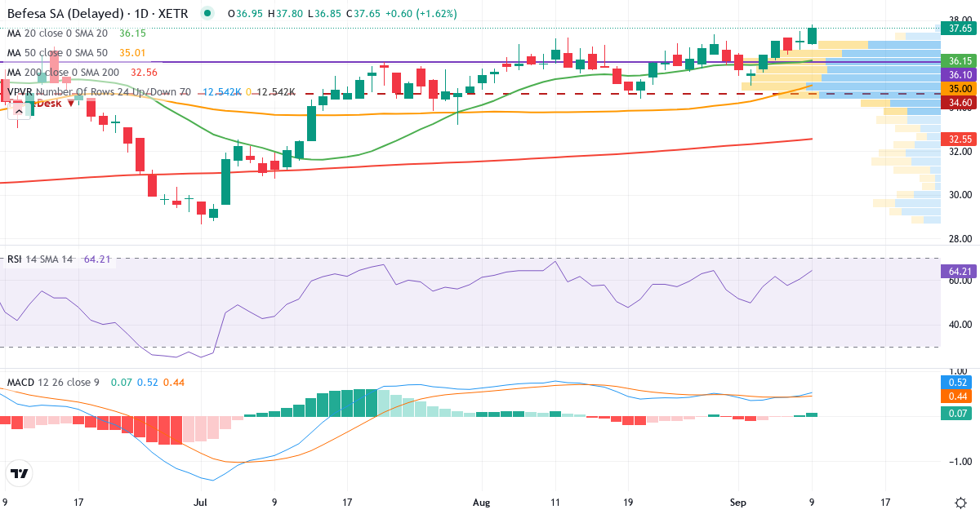Open the chart settings gear icon
Image resolution: width=980 pixels, height=514 pixels.
pyautogui.click(x=961, y=502)
